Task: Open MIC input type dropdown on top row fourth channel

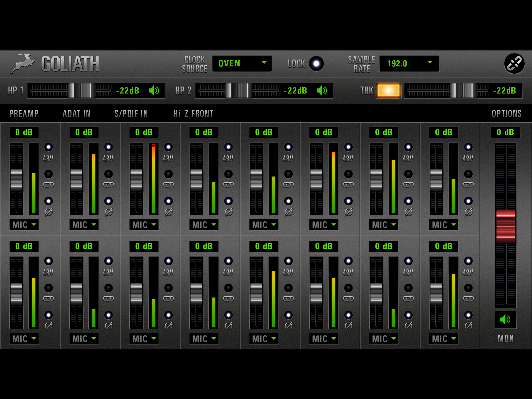Action: tap(204, 225)
